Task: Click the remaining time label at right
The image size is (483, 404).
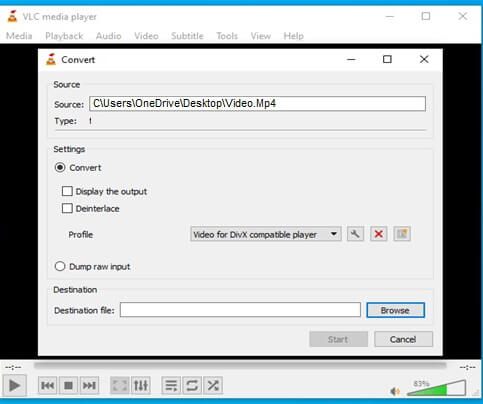Action: point(467,367)
